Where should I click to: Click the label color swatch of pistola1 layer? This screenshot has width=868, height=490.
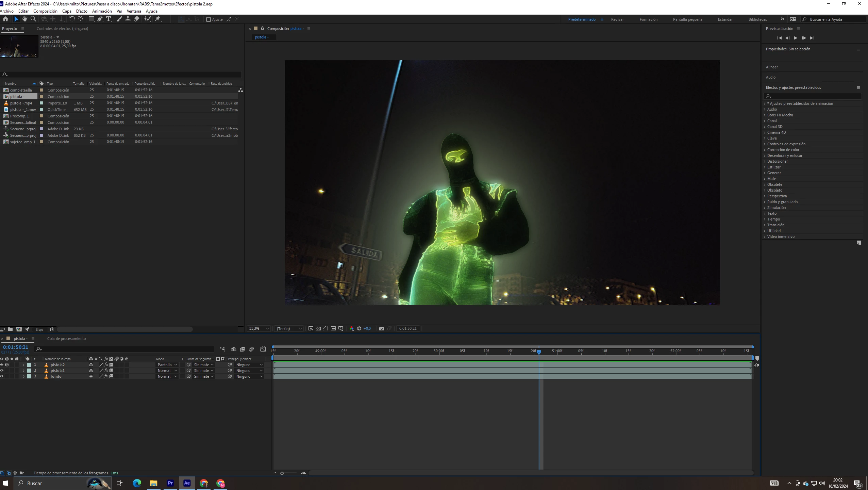29,371
